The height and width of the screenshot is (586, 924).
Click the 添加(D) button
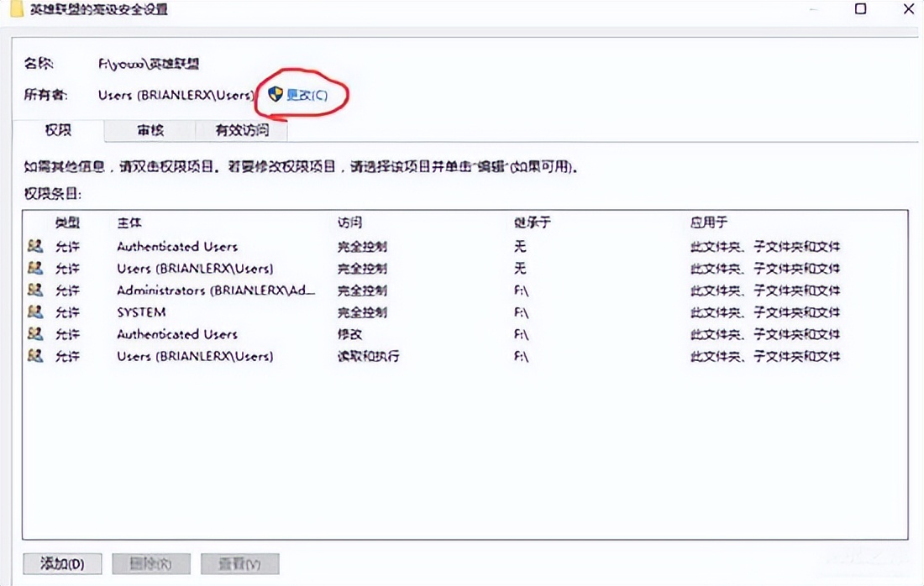click(61, 563)
